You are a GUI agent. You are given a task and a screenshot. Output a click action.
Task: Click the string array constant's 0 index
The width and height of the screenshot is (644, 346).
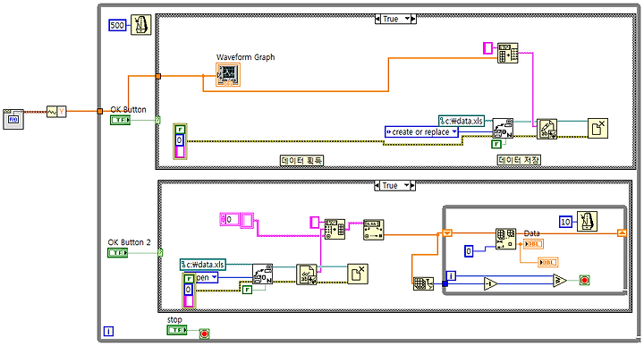[229, 220]
